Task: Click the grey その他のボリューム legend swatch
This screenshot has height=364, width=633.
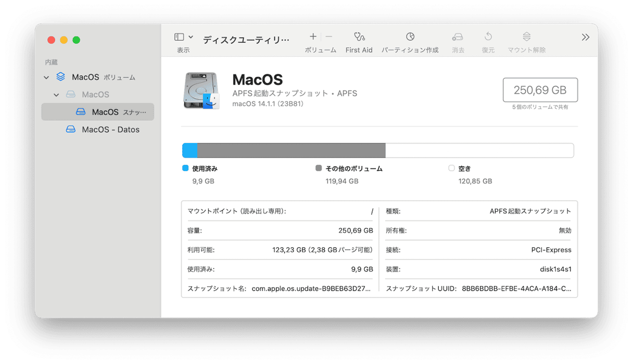Action: [319, 168]
